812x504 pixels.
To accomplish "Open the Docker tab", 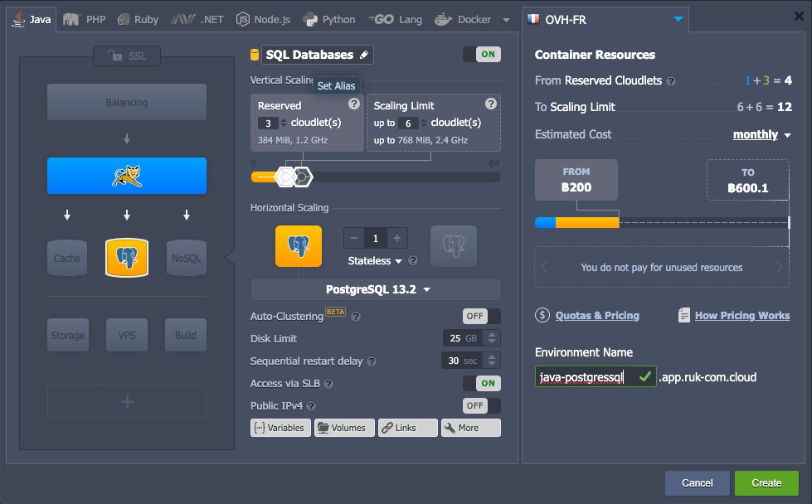I will click(x=463, y=20).
